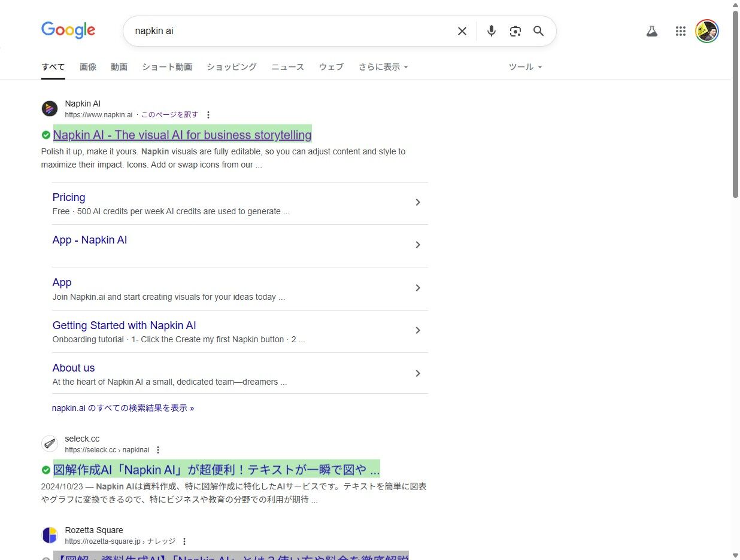
Task: Open three-dot menu next to napkin.ai URL
Action: tap(208, 115)
